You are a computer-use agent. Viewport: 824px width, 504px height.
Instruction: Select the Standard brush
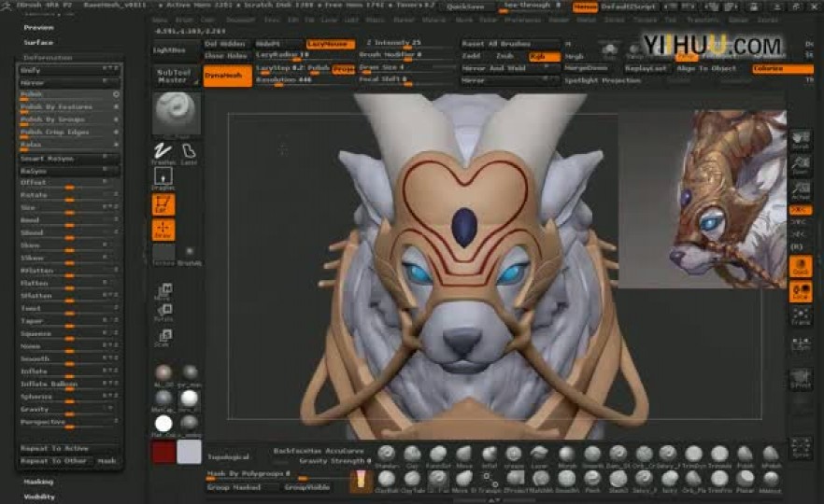[387, 456]
